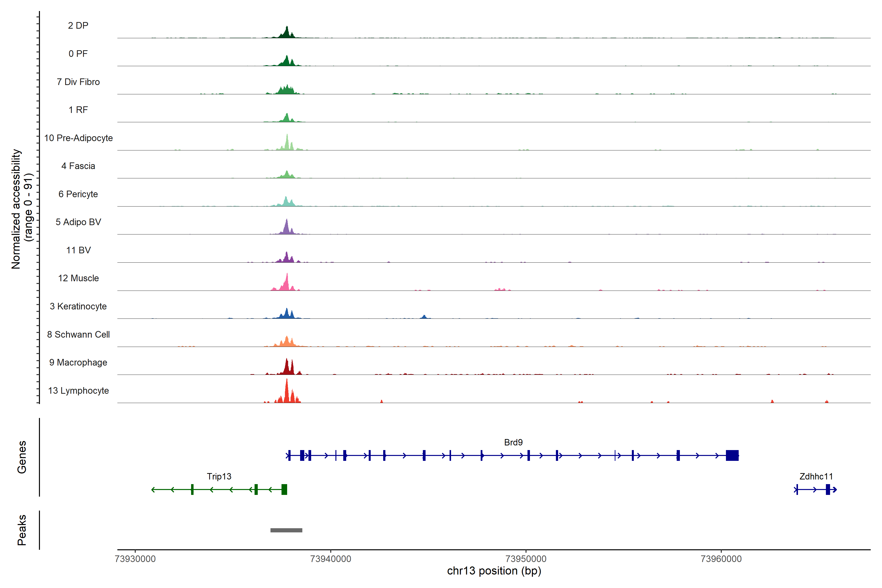This screenshot has width=882, height=588.
Task: Click the large final exon of Brd9
Action: pyautogui.click(x=732, y=455)
